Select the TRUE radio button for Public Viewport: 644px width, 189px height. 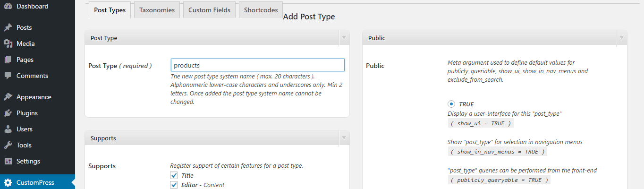tap(451, 104)
